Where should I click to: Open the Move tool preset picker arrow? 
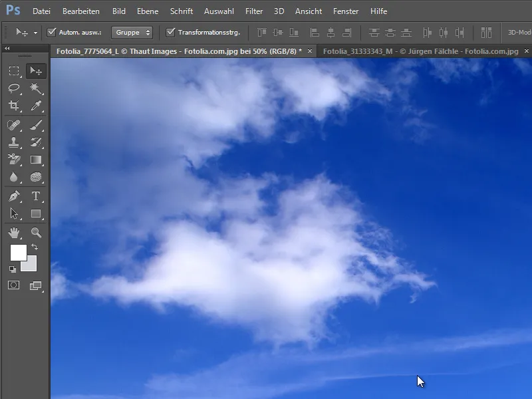[35, 33]
